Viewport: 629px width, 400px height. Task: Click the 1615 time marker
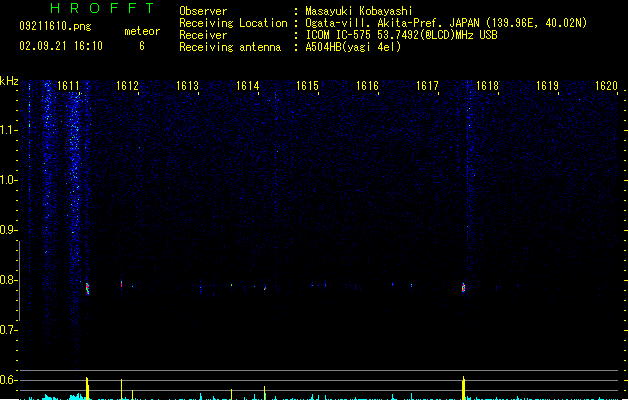click(307, 86)
